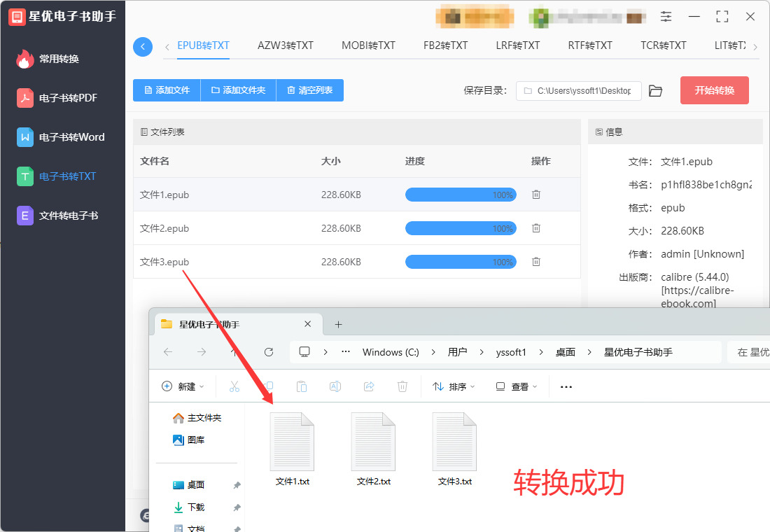Delete 文件1.epub using its trash icon
Screen dimensions: 770x532
pos(535,195)
